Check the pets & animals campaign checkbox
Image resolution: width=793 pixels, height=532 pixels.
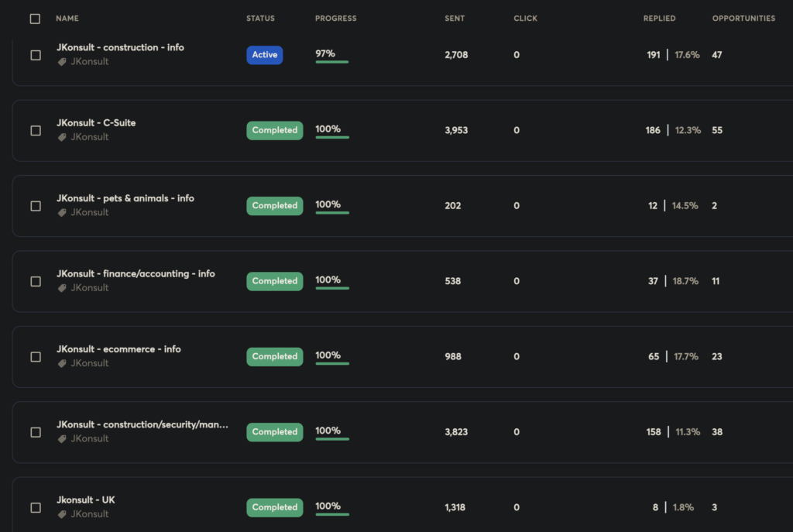click(x=36, y=206)
